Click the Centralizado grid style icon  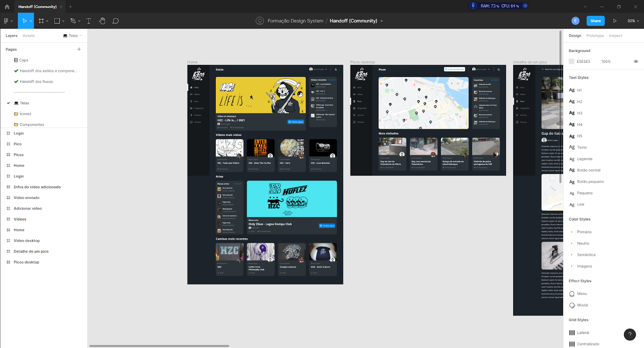(x=572, y=344)
